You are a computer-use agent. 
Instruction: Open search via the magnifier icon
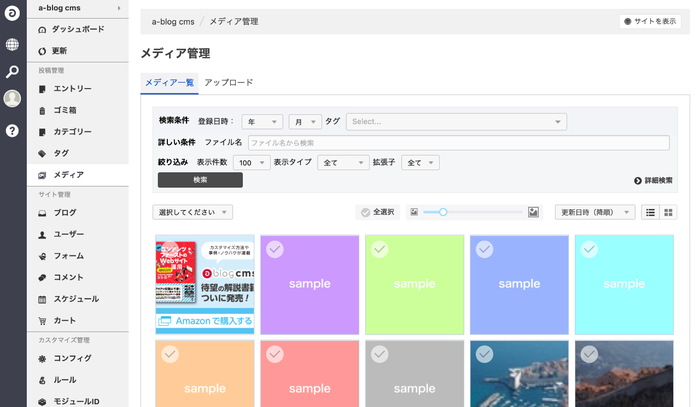pos(12,71)
